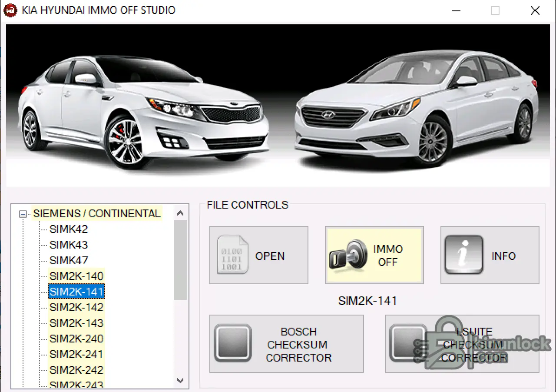This screenshot has height=392, width=556.
Task: Select SIMK43 in the ECU list
Action: coord(69,245)
